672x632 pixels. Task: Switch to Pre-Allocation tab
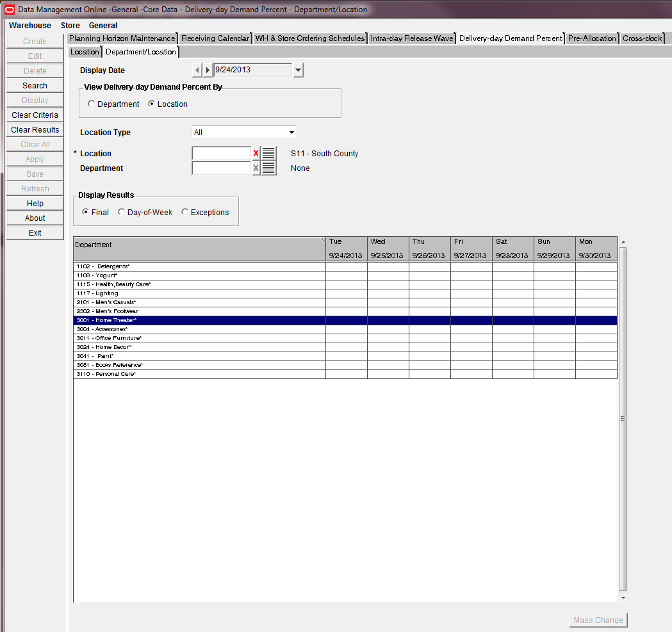(592, 38)
